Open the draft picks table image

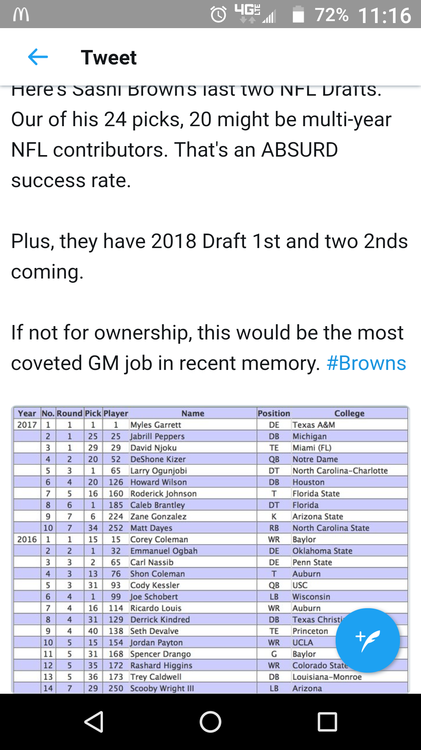210,550
